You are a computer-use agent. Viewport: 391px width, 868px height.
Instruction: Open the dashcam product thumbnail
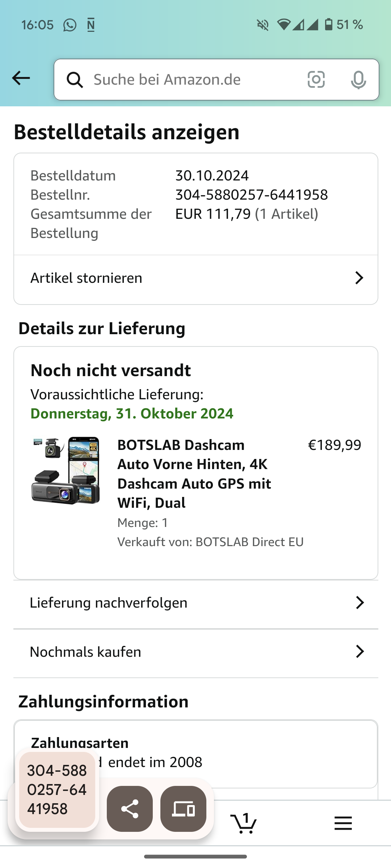click(66, 470)
